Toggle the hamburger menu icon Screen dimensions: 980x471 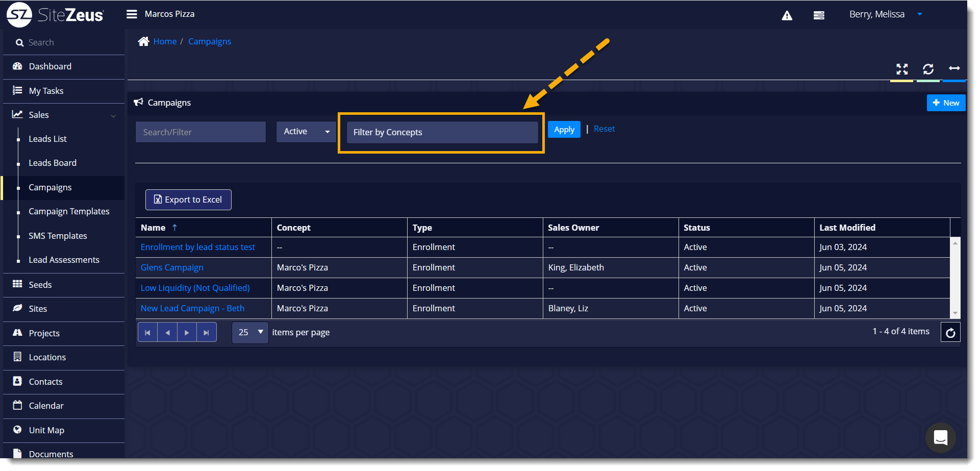click(132, 14)
